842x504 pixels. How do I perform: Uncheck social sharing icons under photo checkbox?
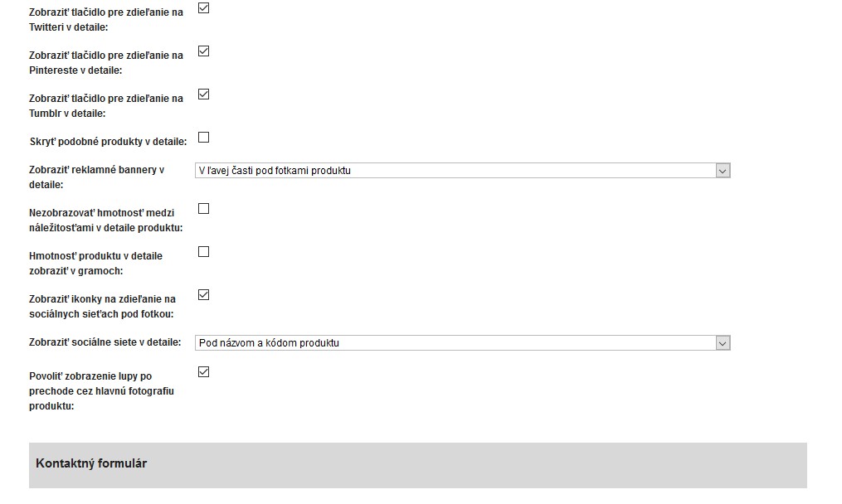[204, 295]
